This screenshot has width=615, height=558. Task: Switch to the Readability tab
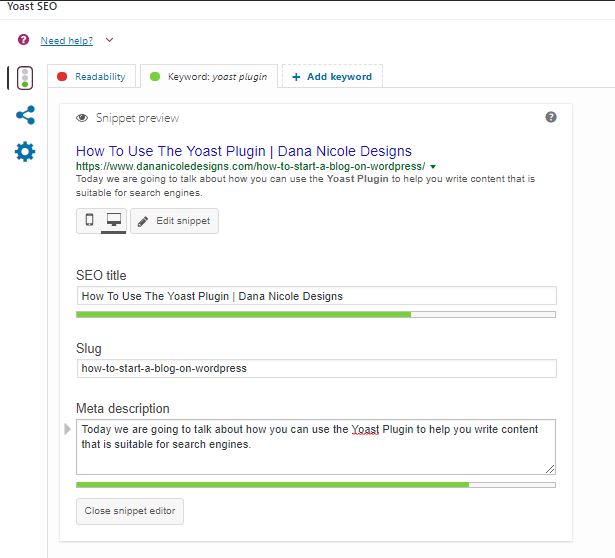pos(91,76)
